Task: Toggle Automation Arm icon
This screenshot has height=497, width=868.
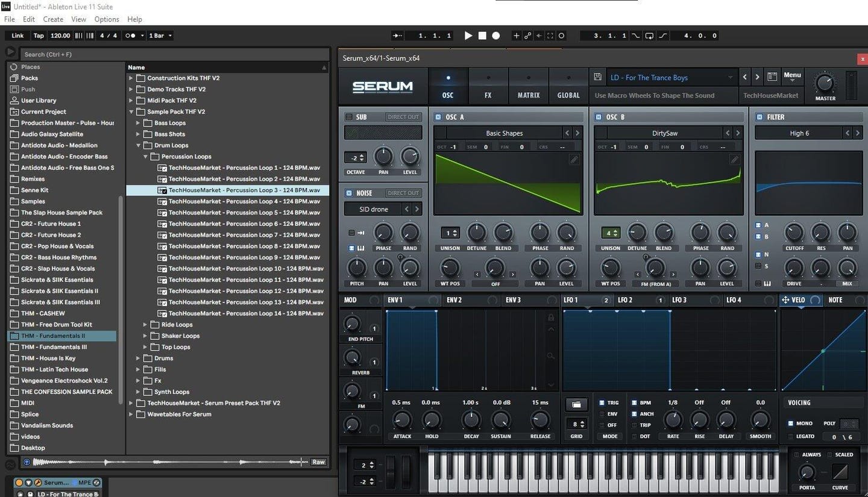Action: [527, 36]
